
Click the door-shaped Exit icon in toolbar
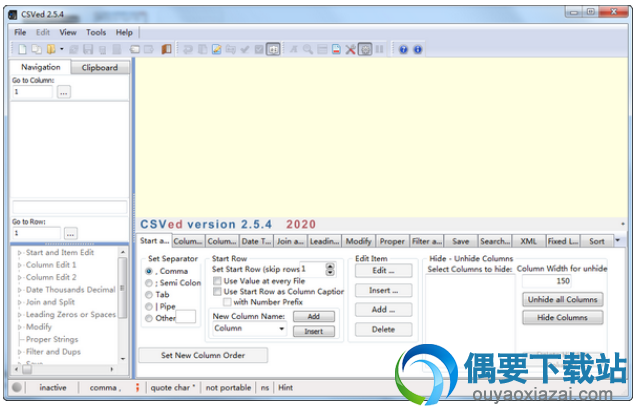166,50
